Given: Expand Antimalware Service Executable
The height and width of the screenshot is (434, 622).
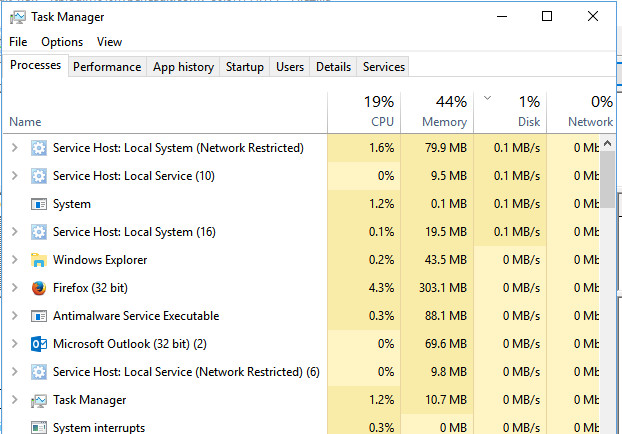Looking at the screenshot, I should tap(15, 315).
